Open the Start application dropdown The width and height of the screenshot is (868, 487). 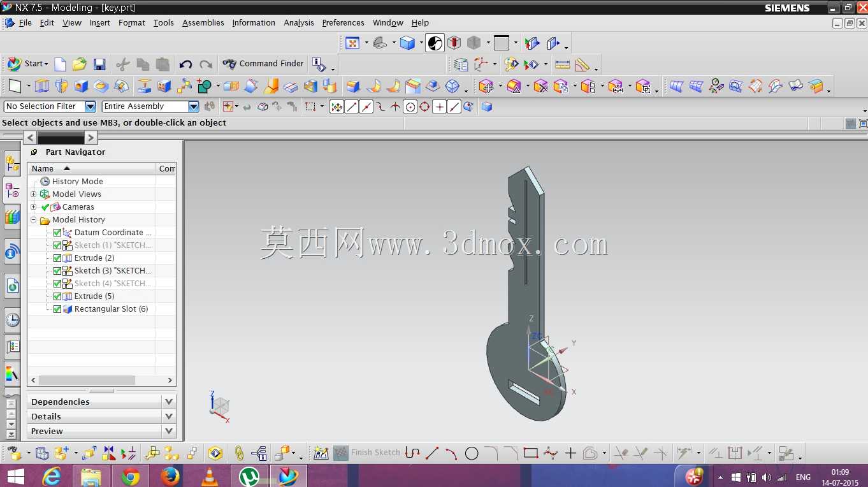click(27, 64)
